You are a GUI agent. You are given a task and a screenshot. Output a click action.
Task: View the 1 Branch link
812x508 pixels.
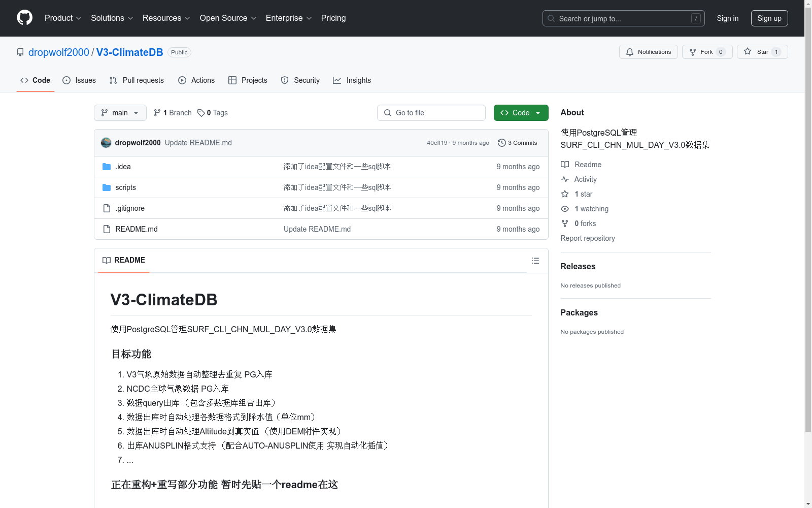[x=173, y=113]
